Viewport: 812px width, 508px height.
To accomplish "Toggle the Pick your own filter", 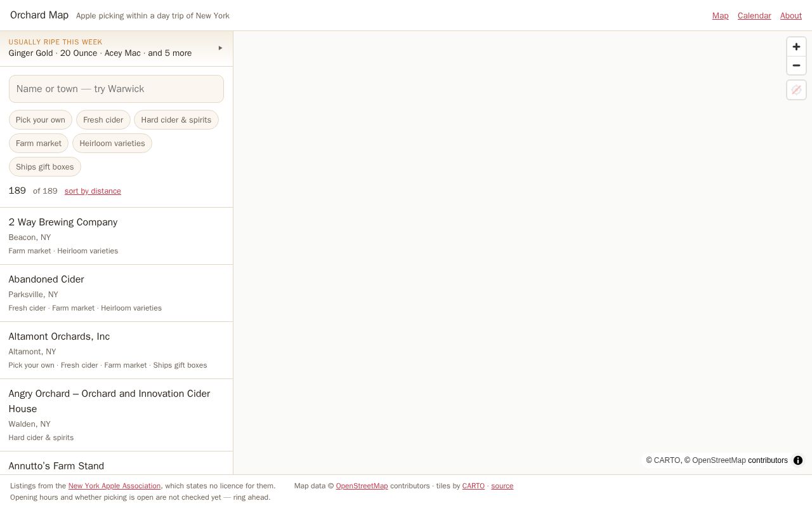I will coord(41,120).
